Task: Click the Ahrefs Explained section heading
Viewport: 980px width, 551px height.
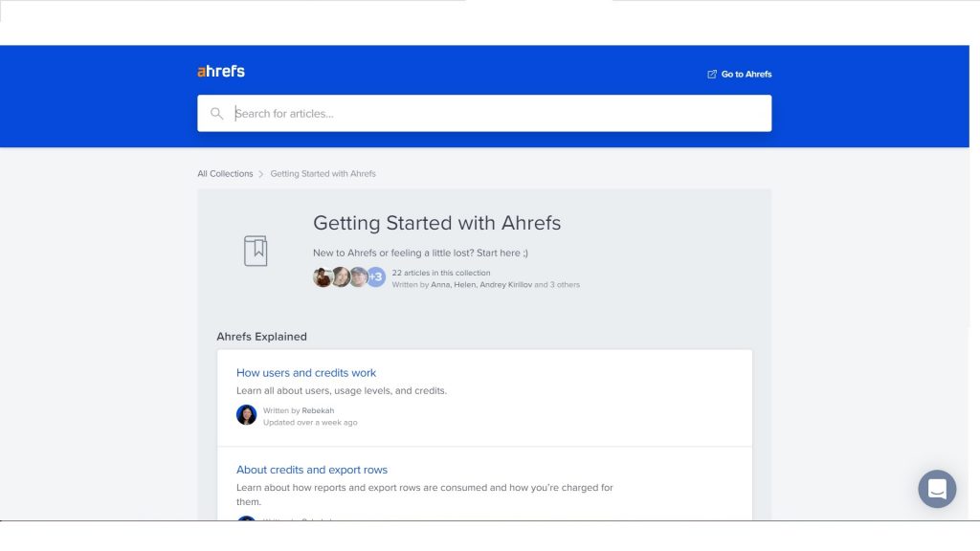Action: click(261, 337)
